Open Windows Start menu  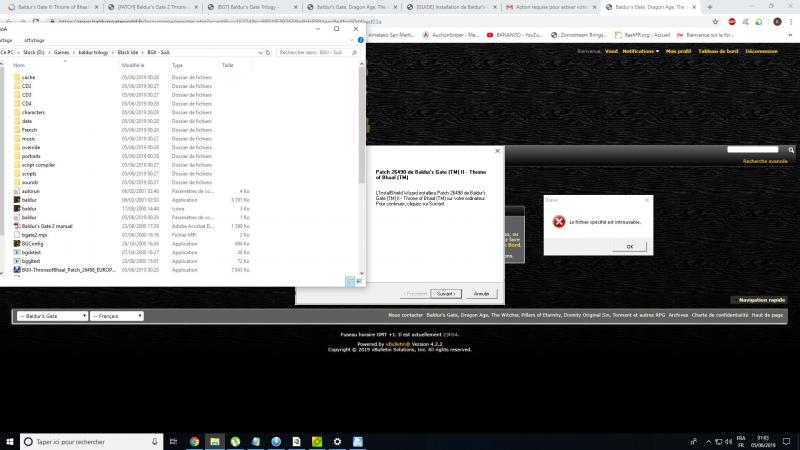click(x=10, y=442)
